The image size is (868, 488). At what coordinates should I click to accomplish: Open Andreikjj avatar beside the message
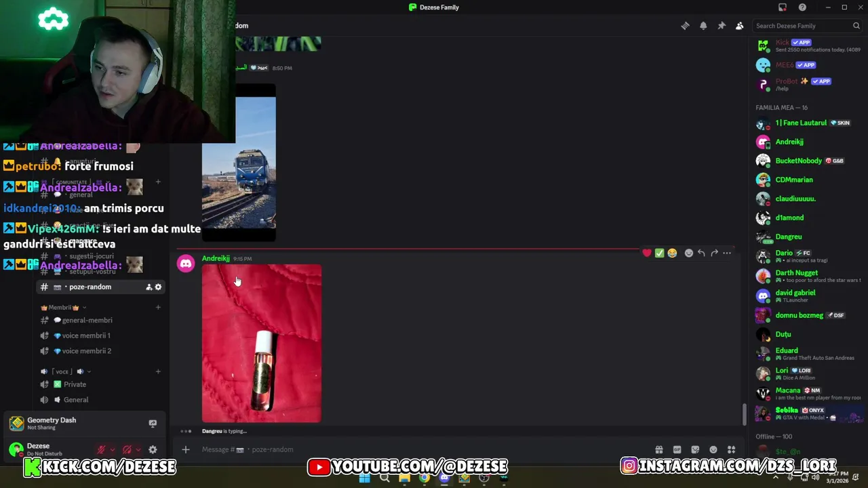[186, 264]
